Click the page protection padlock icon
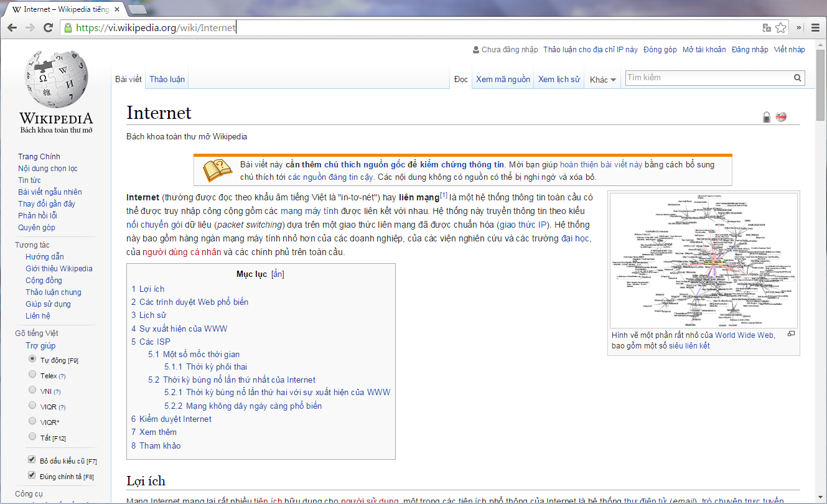The image size is (827, 504). pyautogui.click(x=767, y=117)
